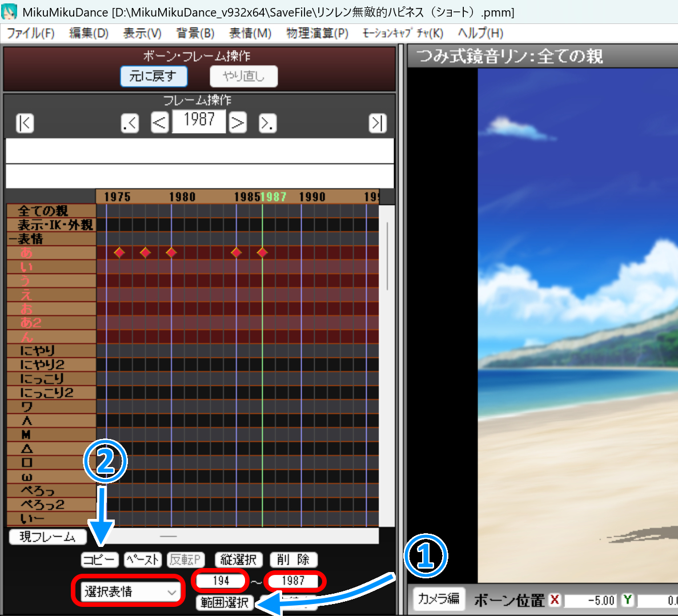Select the いー morph track row
Viewport: 678px width, 616px height.
point(51,518)
